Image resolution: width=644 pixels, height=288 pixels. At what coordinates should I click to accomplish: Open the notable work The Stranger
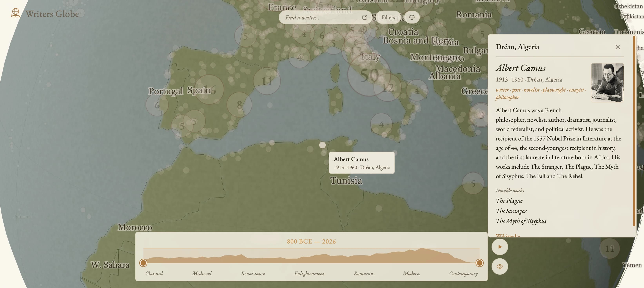(x=511, y=211)
